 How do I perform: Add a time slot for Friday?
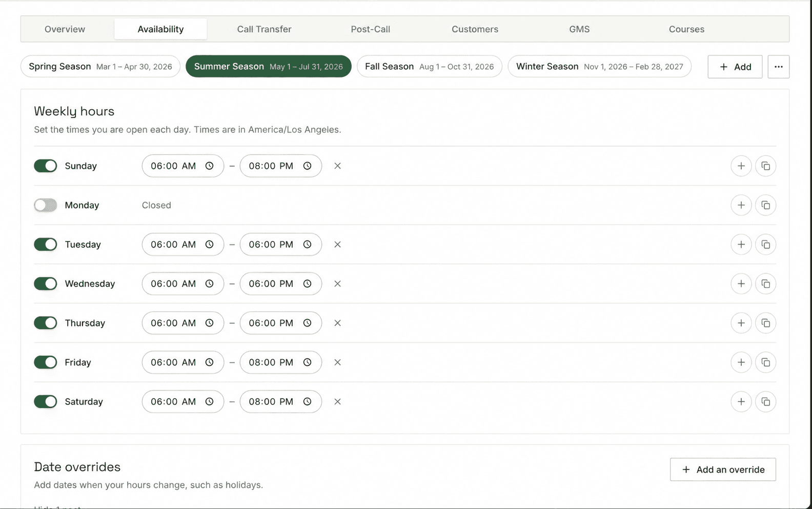[x=741, y=362]
